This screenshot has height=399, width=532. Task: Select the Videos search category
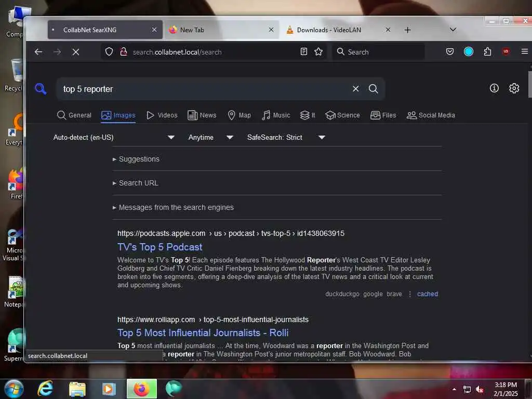click(162, 115)
